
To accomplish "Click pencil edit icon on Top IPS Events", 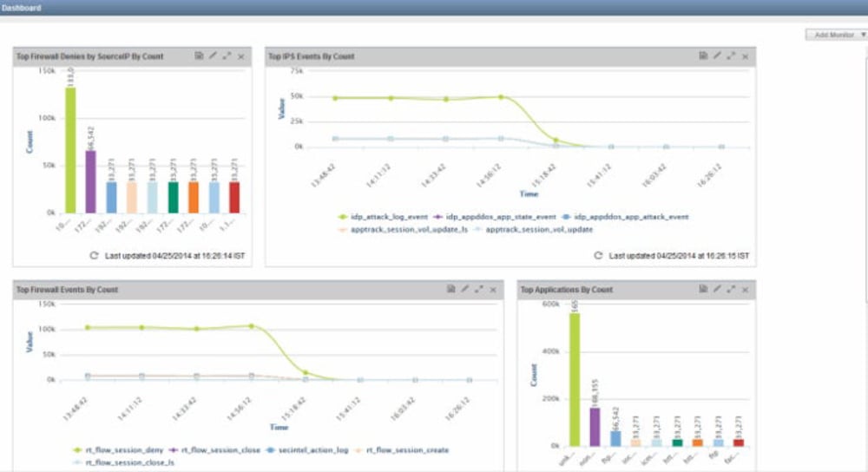I will (717, 56).
